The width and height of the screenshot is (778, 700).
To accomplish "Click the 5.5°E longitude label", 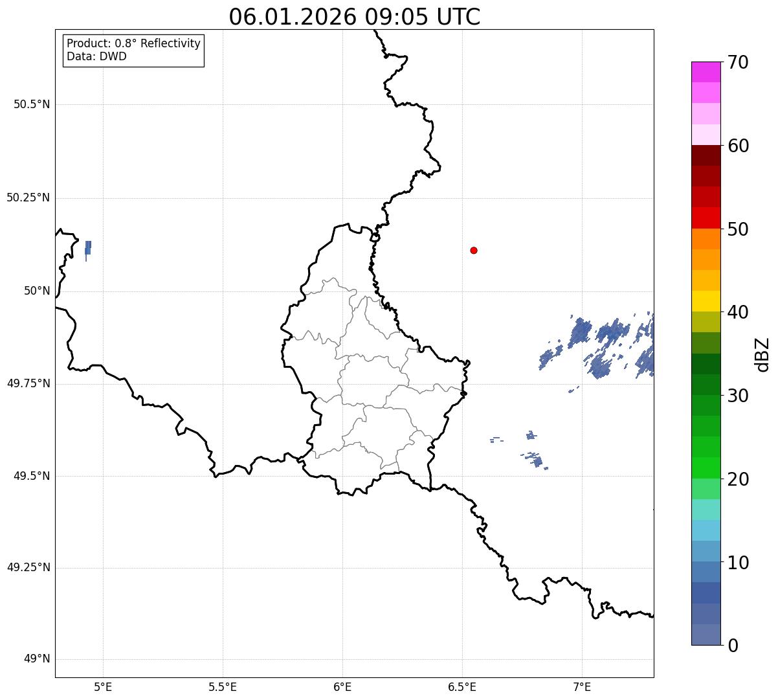I will 223,686.
